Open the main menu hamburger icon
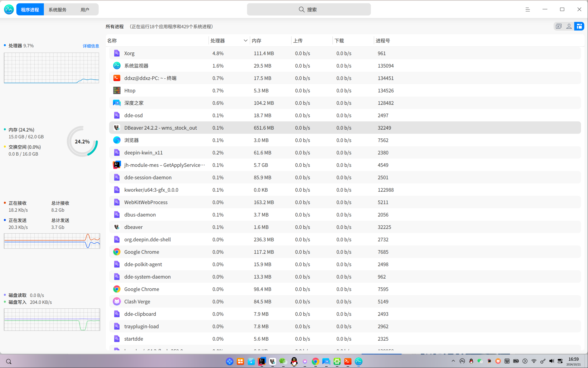This screenshot has width=588, height=368. [x=527, y=9]
